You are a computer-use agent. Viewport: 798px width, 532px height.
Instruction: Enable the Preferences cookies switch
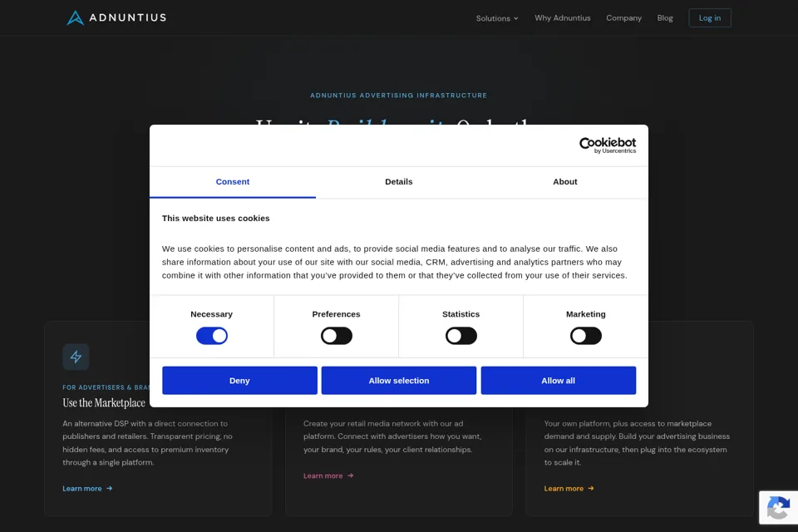pyautogui.click(x=337, y=336)
